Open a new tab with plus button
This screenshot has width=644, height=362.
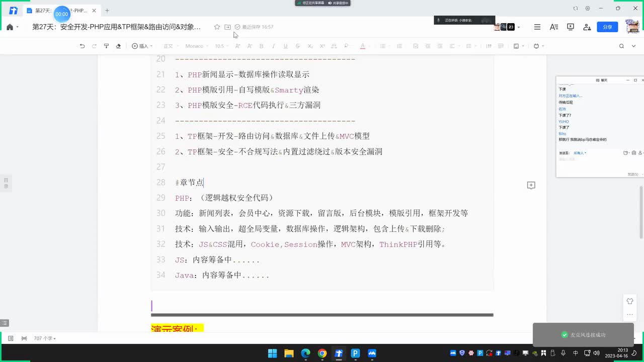[x=107, y=11]
